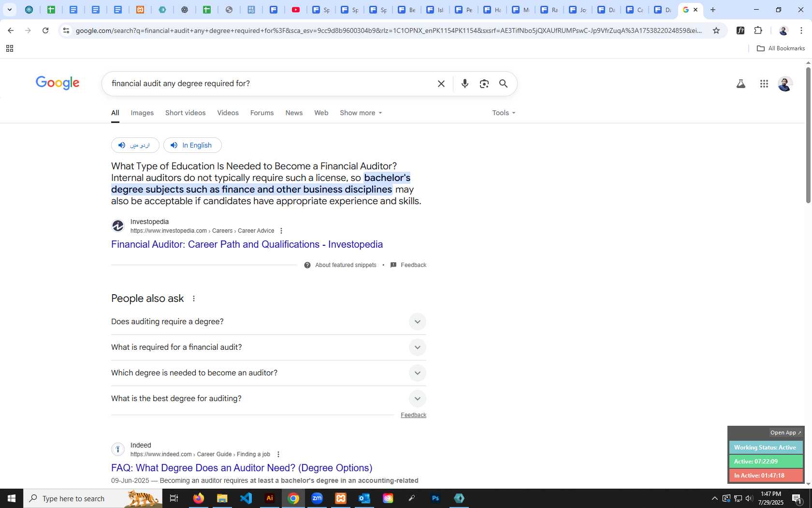Bookmark this page with the star icon
Image resolution: width=812 pixels, height=508 pixels.
(716, 30)
